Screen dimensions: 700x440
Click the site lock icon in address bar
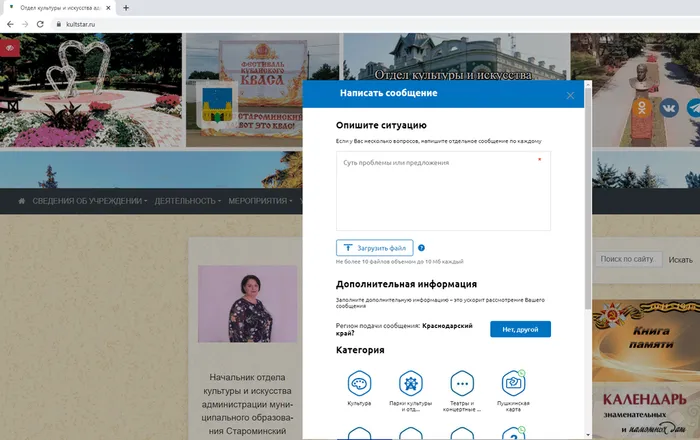(x=58, y=24)
